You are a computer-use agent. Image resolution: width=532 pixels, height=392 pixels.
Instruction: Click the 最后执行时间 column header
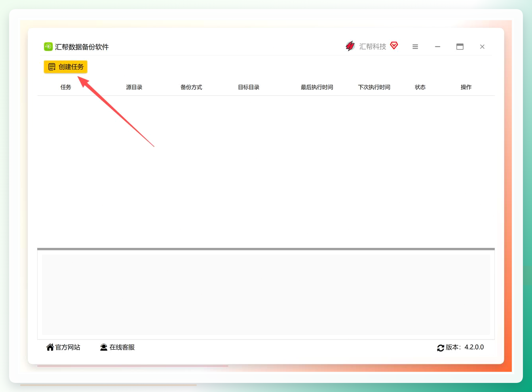click(317, 87)
